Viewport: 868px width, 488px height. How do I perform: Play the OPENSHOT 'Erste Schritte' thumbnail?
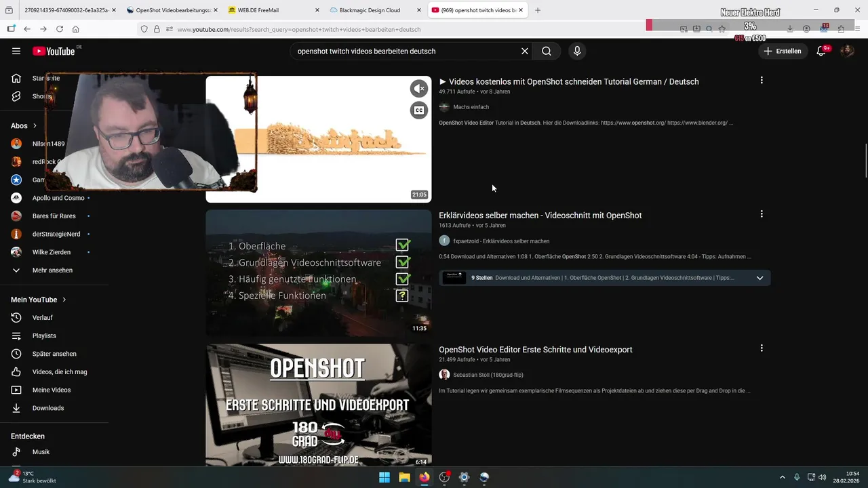(x=319, y=405)
